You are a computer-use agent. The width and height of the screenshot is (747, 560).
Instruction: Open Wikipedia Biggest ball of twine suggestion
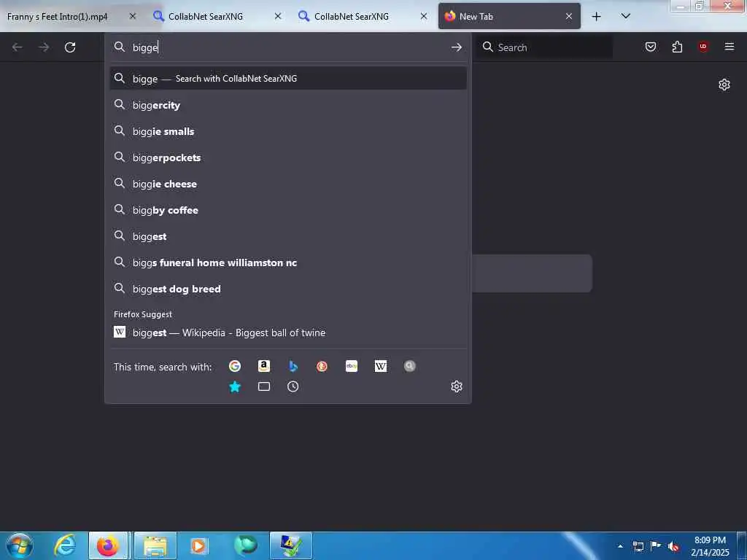pyautogui.click(x=287, y=332)
